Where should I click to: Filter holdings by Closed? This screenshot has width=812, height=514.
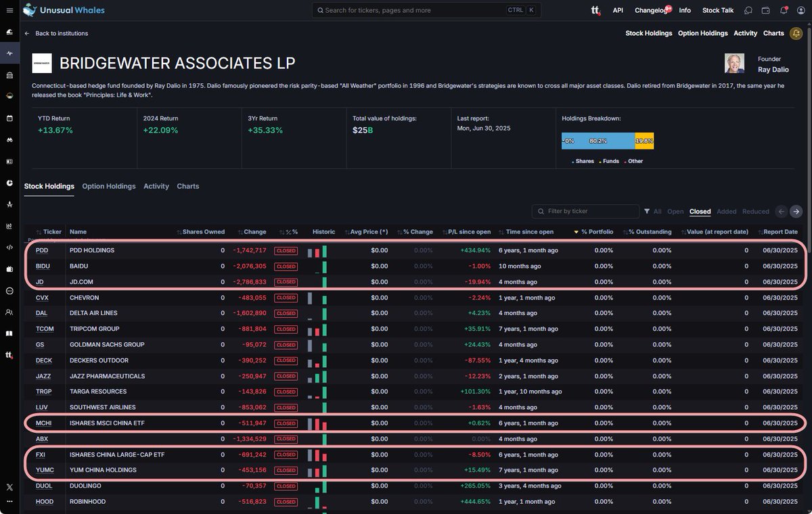coord(700,212)
